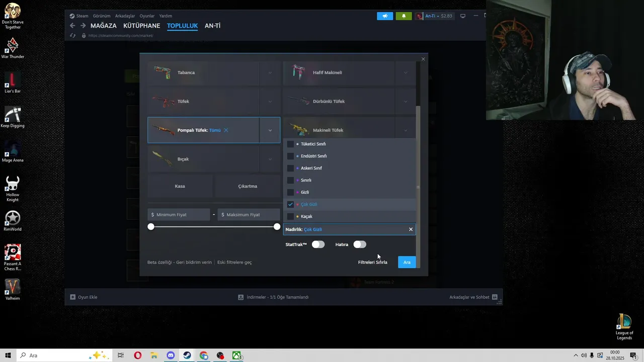
Task: Check the Askeri Sınıf rarity box
Action: tap(290, 168)
